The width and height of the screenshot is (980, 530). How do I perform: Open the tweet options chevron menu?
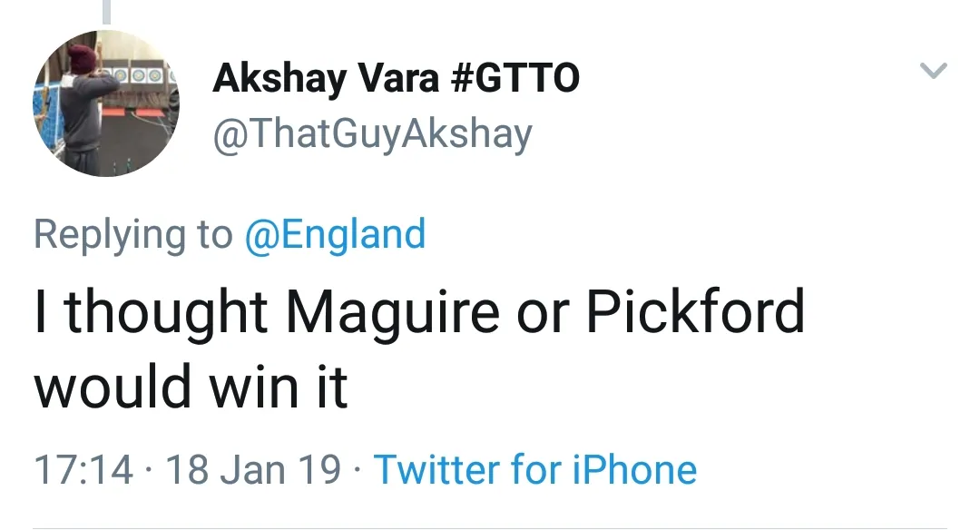point(934,71)
